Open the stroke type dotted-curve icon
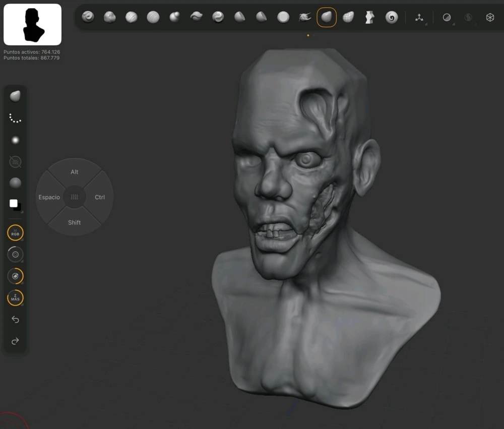The width and height of the screenshot is (504, 429). (x=15, y=118)
